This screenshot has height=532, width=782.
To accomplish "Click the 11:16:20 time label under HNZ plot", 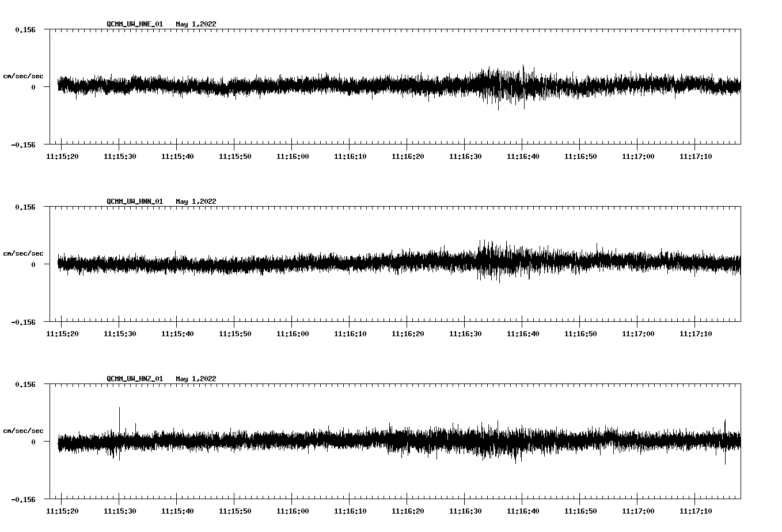I will [408, 511].
